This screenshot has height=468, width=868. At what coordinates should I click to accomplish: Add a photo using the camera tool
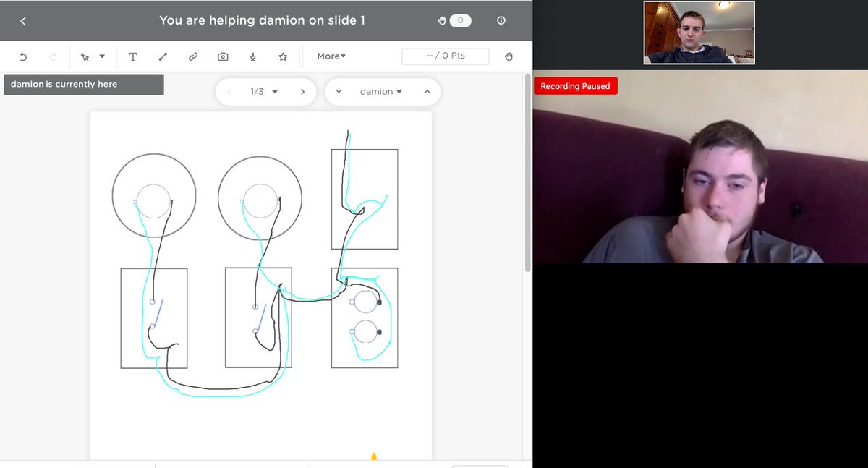coord(223,56)
